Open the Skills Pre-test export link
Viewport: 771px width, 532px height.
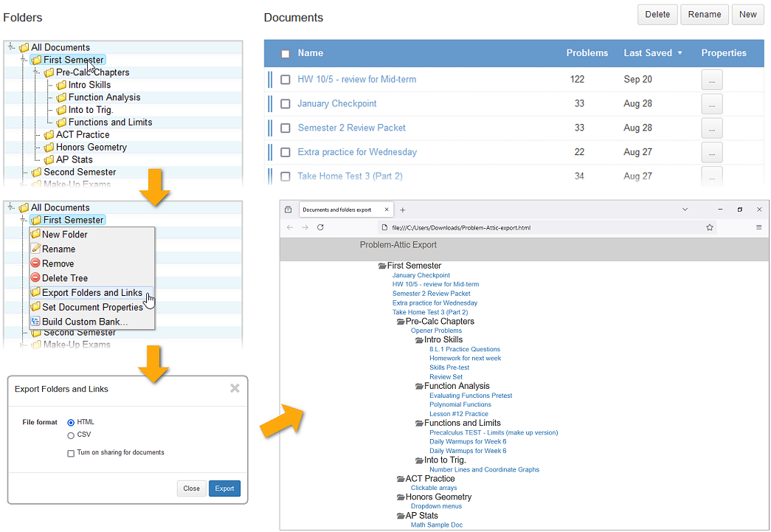tap(449, 367)
